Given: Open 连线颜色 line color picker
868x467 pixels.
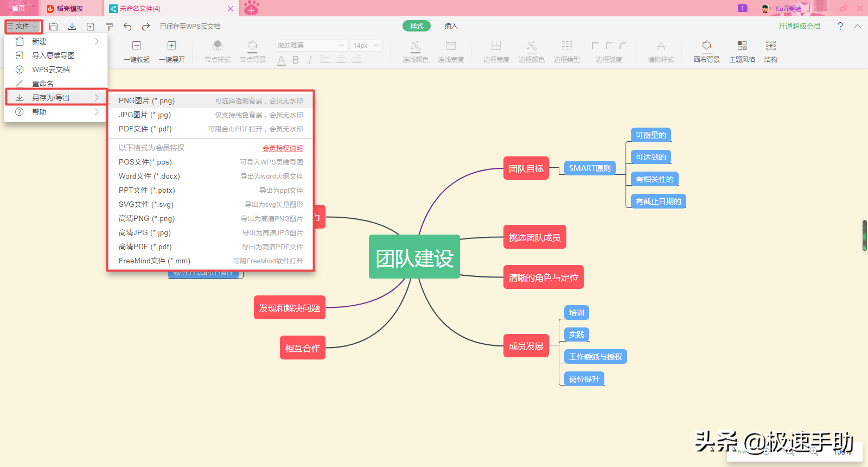Looking at the screenshot, I should (x=416, y=52).
